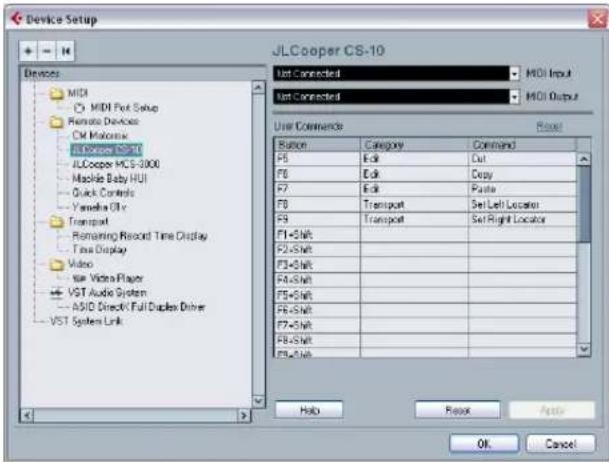609x462 pixels.
Task: Click the OK button
Action: click(484, 443)
